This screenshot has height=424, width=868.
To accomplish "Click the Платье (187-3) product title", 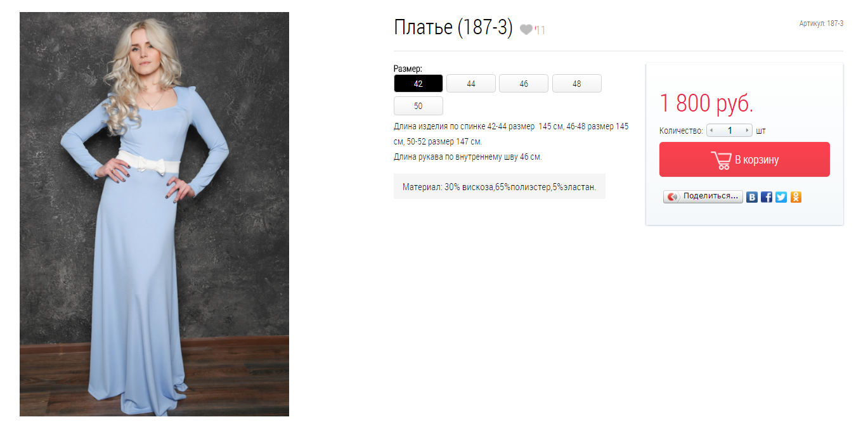I will point(453,28).
